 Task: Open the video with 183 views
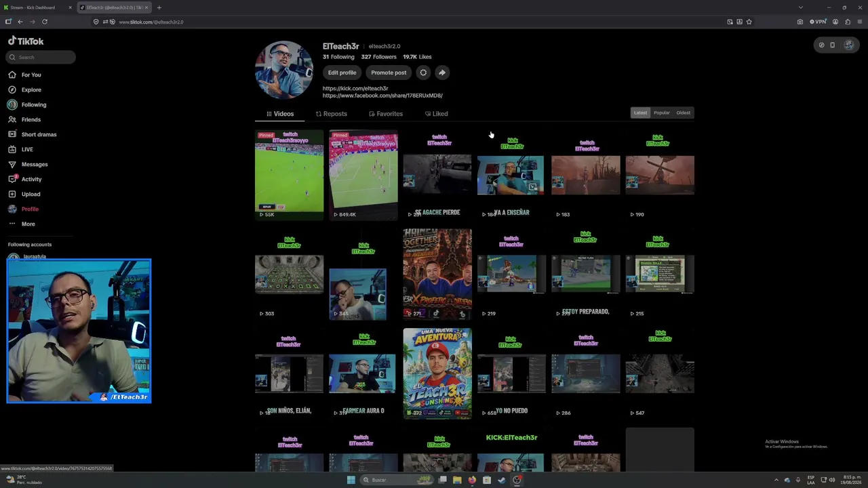click(585, 175)
